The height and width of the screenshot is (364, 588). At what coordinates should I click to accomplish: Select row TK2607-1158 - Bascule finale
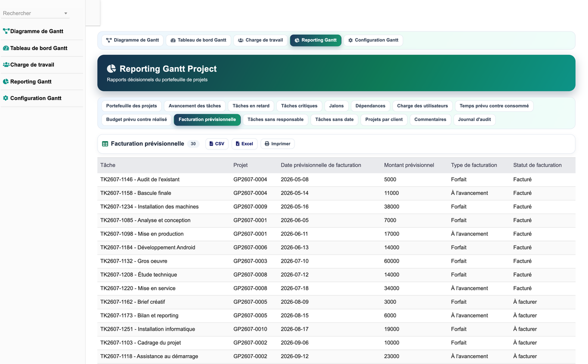(x=336, y=193)
